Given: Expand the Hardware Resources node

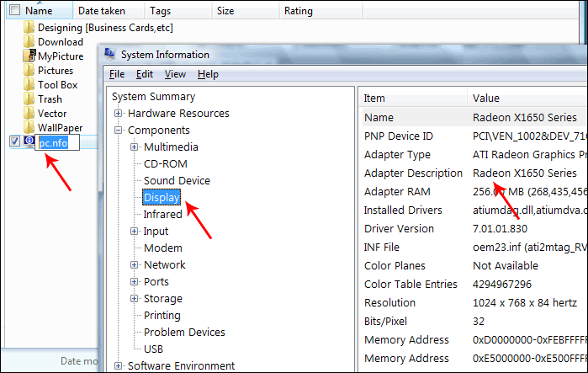Looking at the screenshot, I should tap(119, 114).
